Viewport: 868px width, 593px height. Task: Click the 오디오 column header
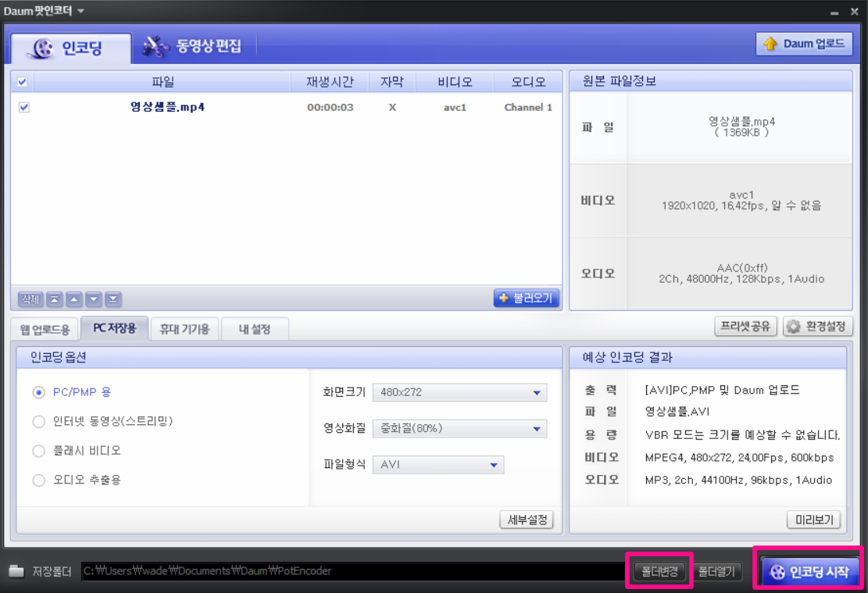click(x=528, y=82)
